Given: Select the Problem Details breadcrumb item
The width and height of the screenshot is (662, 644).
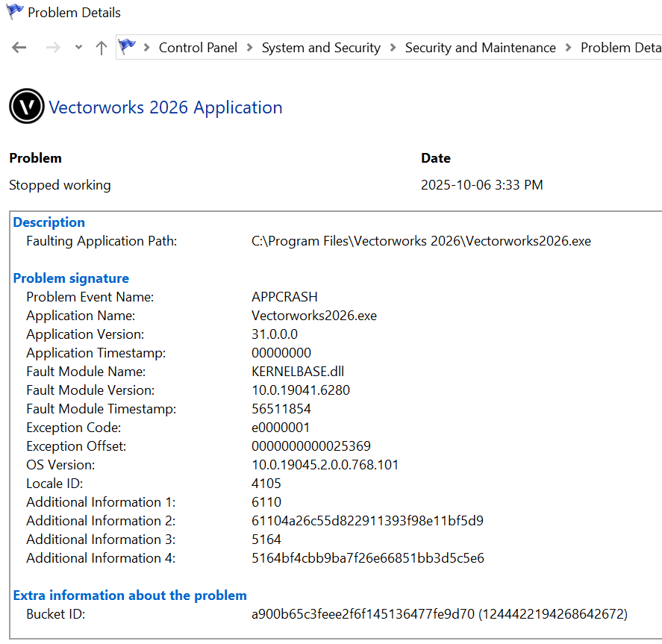Looking at the screenshot, I should pyautogui.click(x=620, y=48).
